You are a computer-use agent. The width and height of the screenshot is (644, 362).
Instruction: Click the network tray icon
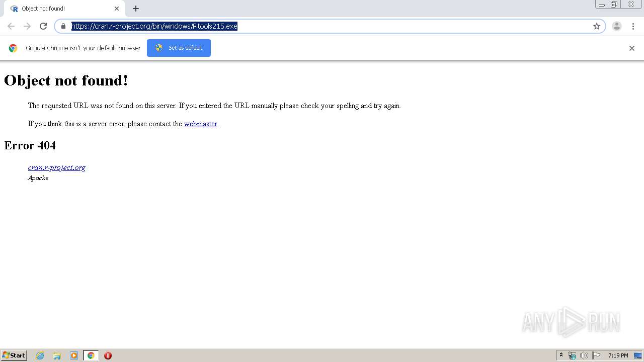point(572,355)
